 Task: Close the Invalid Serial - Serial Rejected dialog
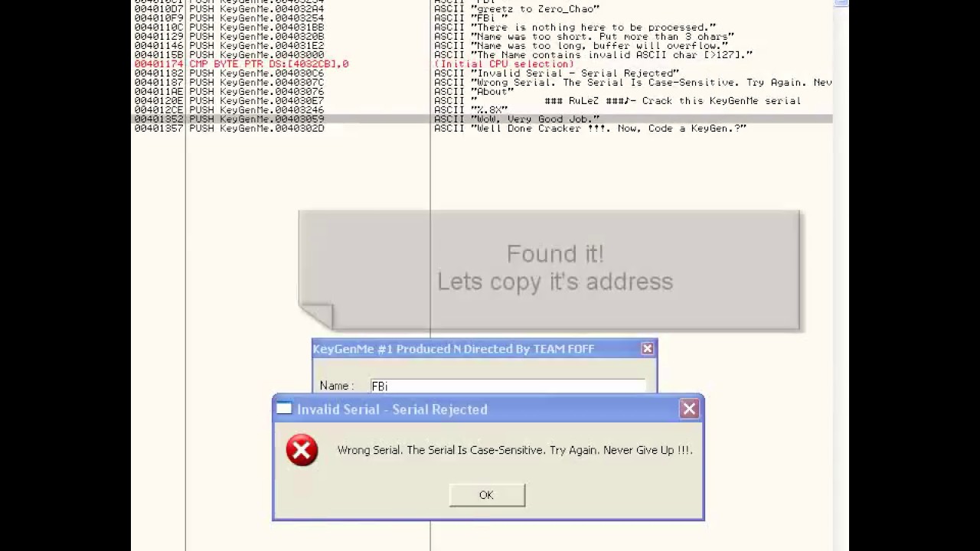689,409
